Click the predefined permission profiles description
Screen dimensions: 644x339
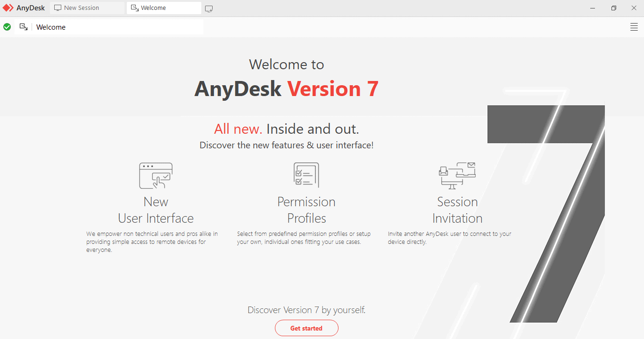click(304, 238)
